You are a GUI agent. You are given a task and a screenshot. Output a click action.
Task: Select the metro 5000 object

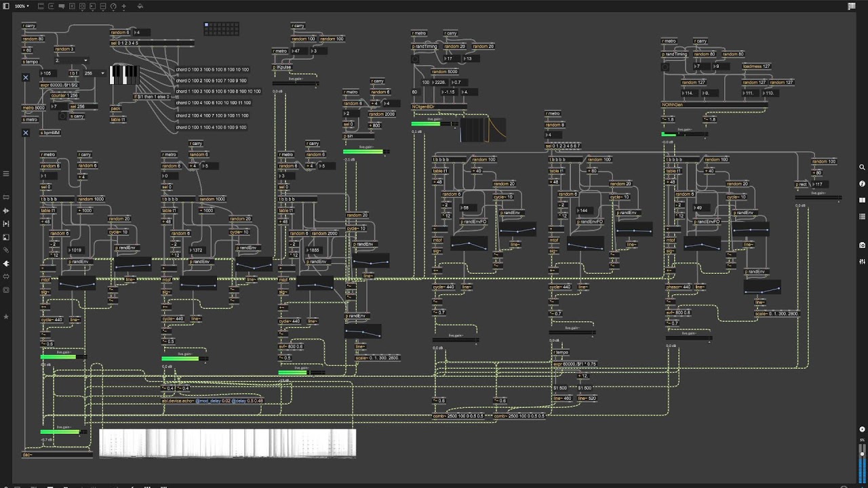click(x=33, y=108)
